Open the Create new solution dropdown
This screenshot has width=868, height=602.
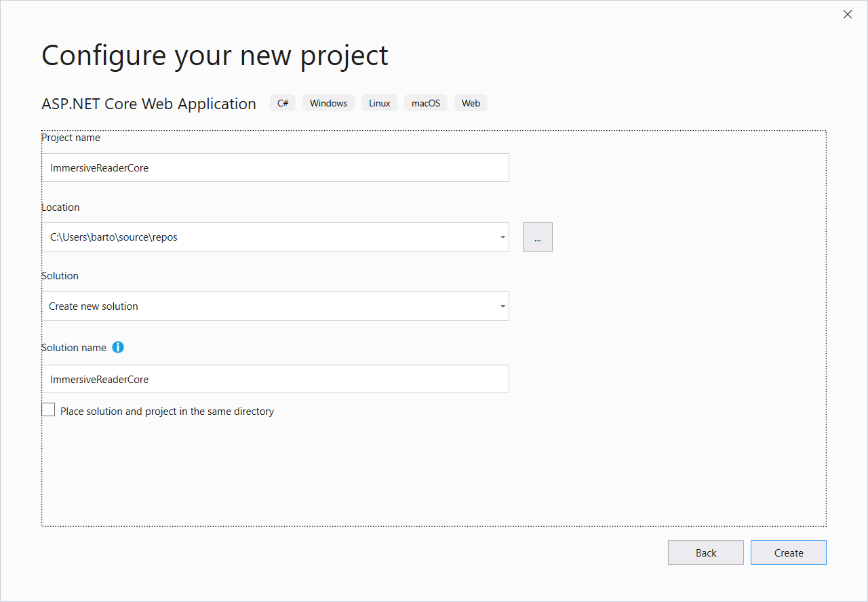click(x=275, y=306)
